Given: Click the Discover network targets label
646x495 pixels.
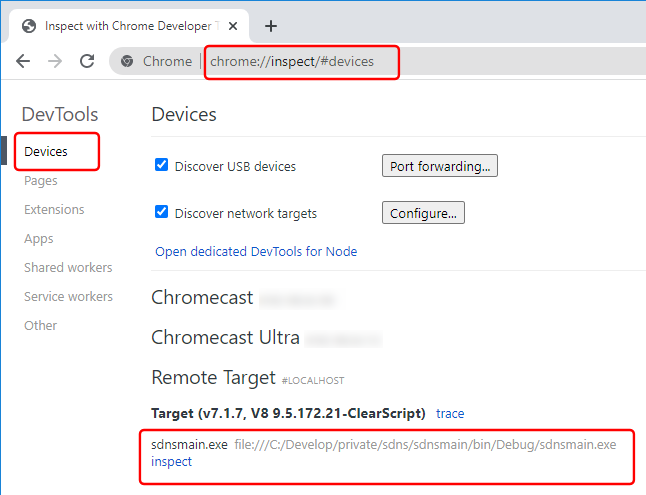Looking at the screenshot, I should (246, 213).
